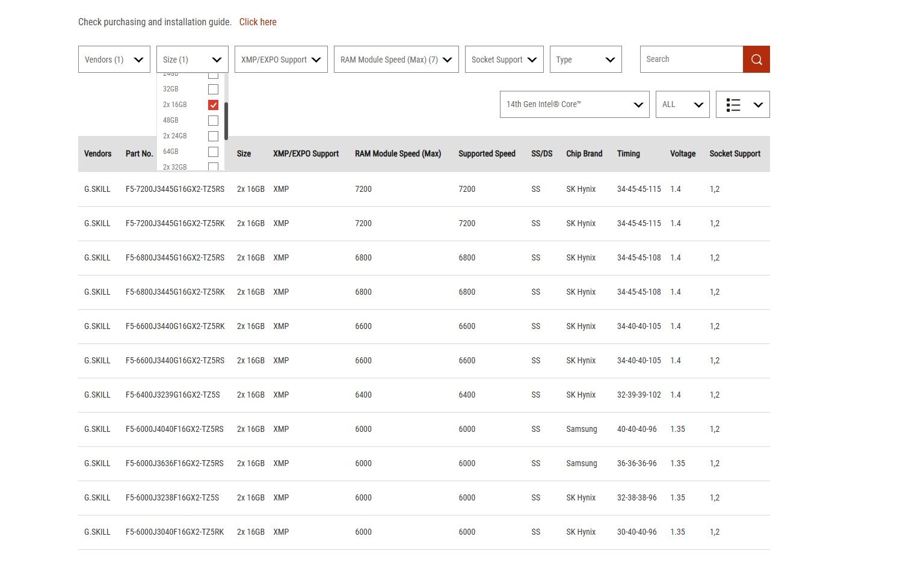
Task: Click RAM Module Speed (Max) column header
Action: point(398,154)
